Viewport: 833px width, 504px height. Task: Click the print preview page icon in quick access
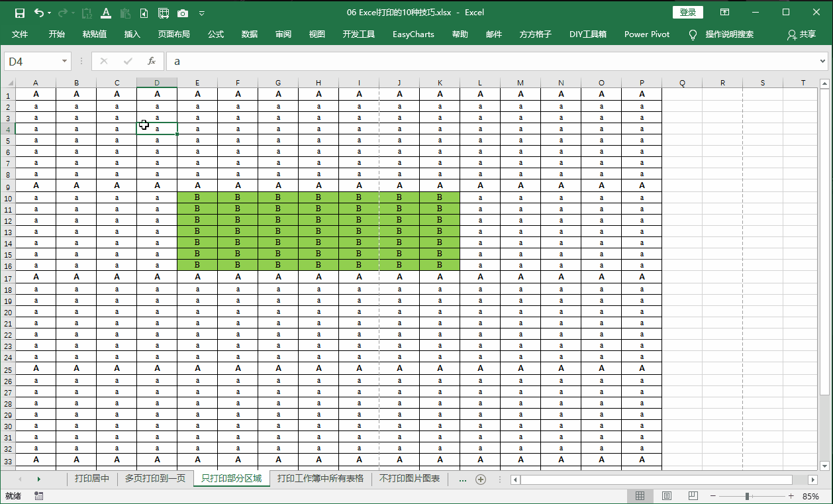tap(144, 13)
